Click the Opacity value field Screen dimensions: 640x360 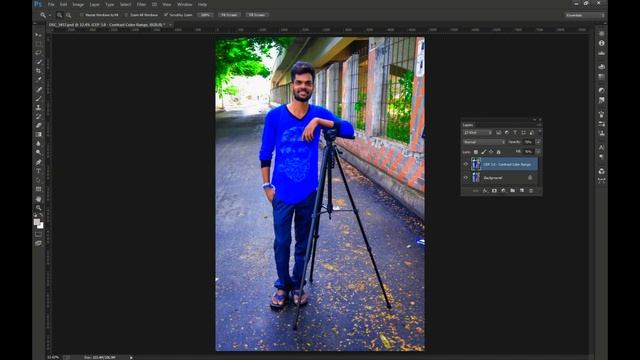(x=529, y=142)
